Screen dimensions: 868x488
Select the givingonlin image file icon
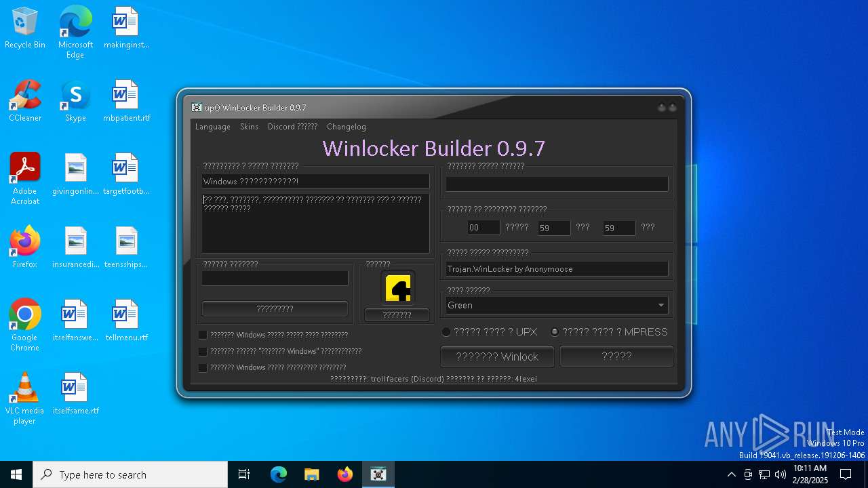(75, 175)
